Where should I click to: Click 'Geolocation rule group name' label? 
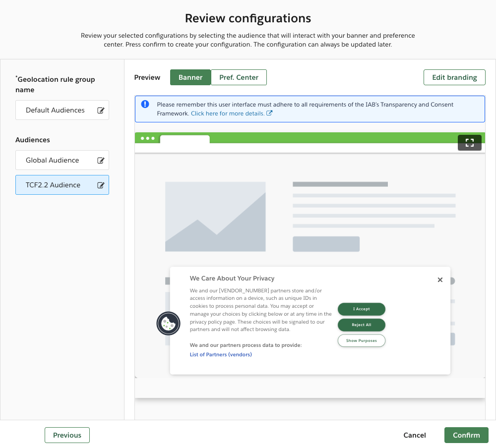click(56, 84)
